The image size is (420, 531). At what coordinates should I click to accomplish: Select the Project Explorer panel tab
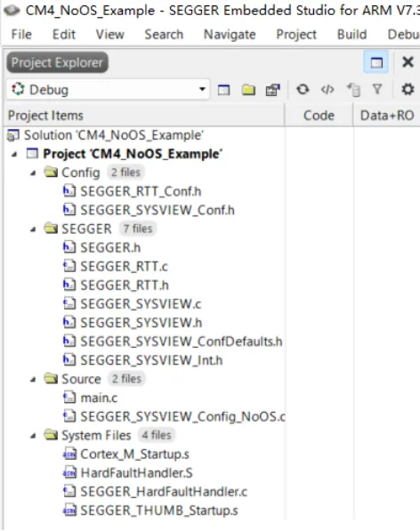[x=57, y=62]
